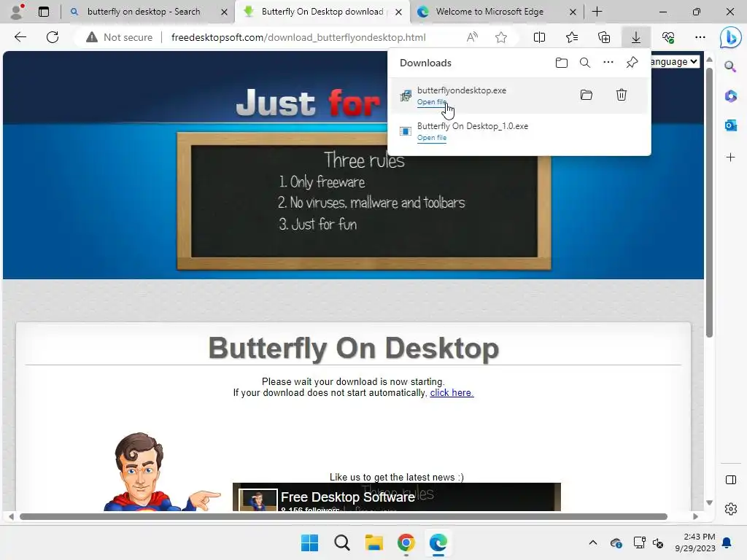Screen dimensions: 747x560
Task: Click the butterflyondesktop.exe file name
Action: (x=462, y=90)
